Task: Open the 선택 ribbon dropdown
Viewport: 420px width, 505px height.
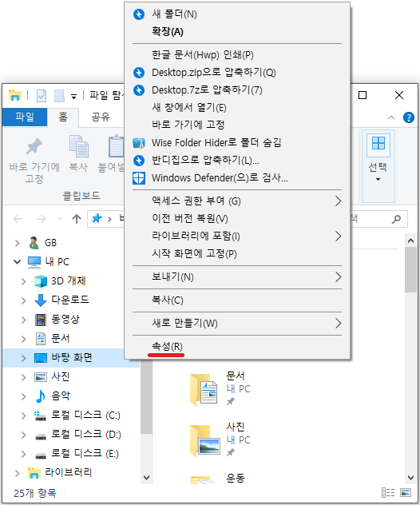Action: pos(378,166)
